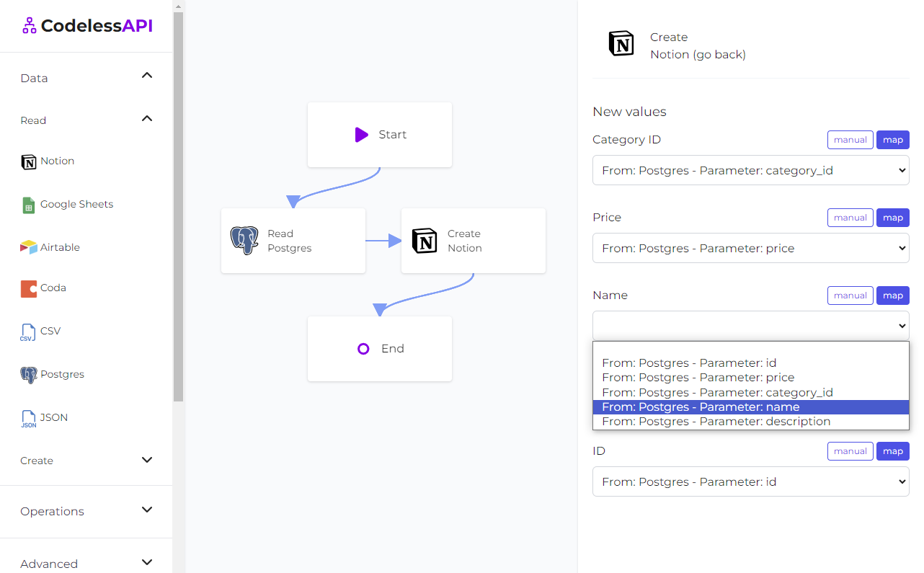Select the Start node card

point(380,135)
